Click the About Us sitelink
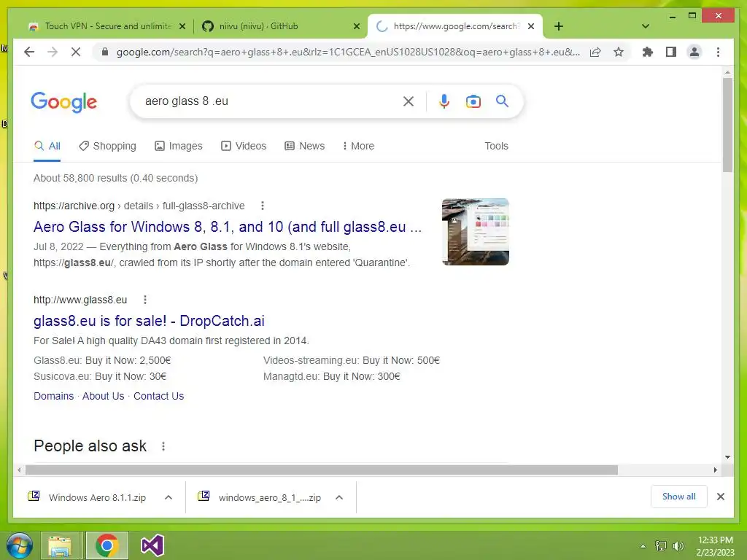The image size is (747, 560). click(103, 396)
